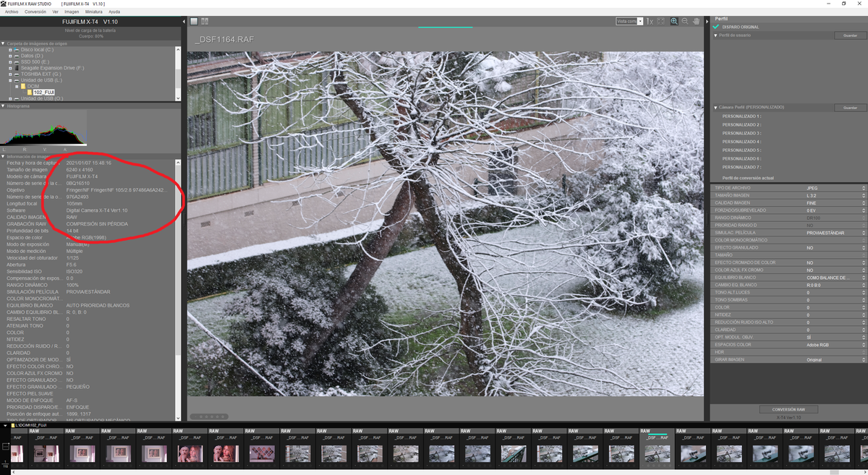Select the hand pan tool
This screenshot has height=475, width=868.
[x=696, y=21]
